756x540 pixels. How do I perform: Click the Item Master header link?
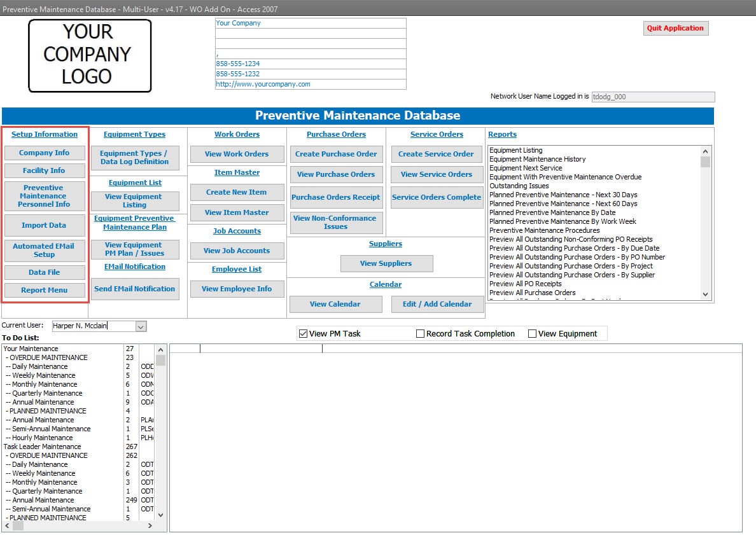237,172
